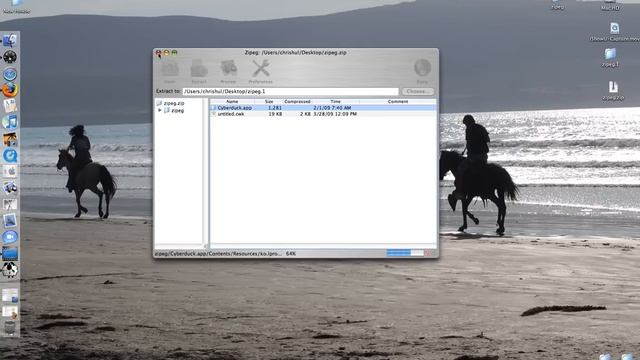Sort file list by Name column
This screenshot has height=360, width=640.
[x=232, y=101]
